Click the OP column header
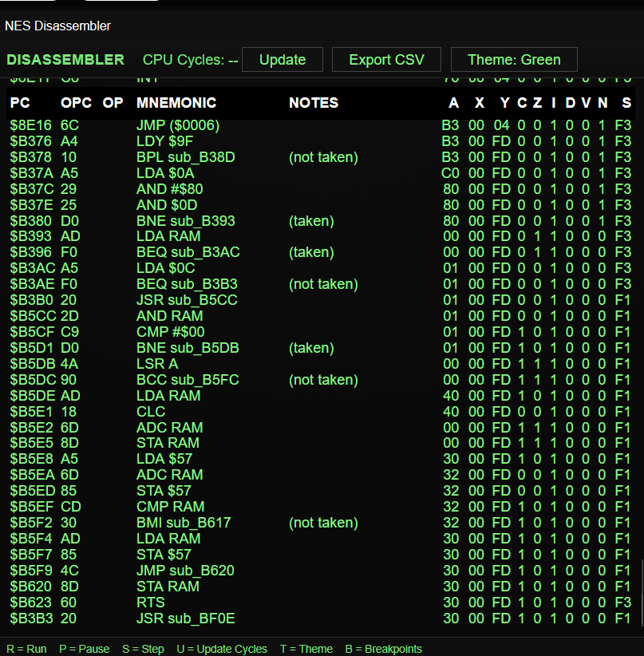 [x=113, y=103]
